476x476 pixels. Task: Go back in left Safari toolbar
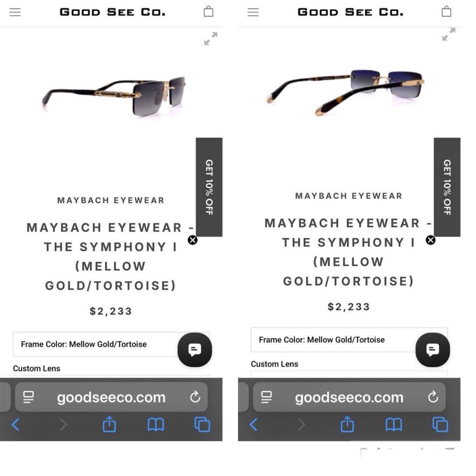[x=15, y=424]
